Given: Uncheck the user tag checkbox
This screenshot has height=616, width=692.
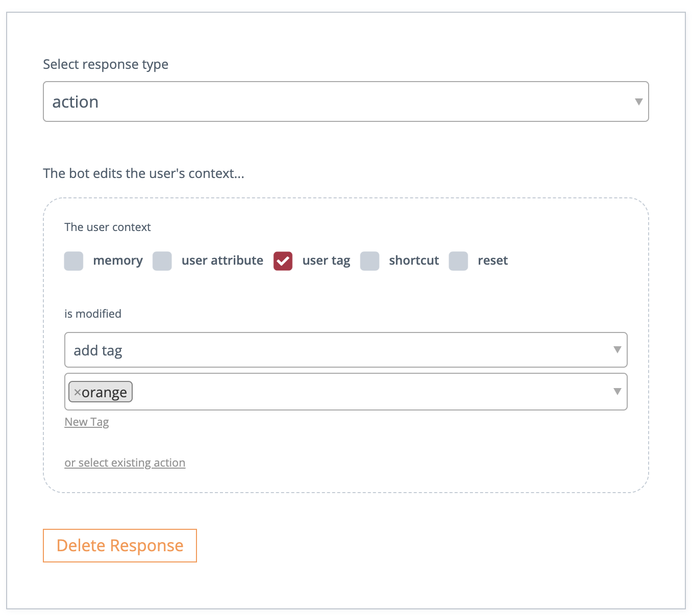Looking at the screenshot, I should point(283,261).
